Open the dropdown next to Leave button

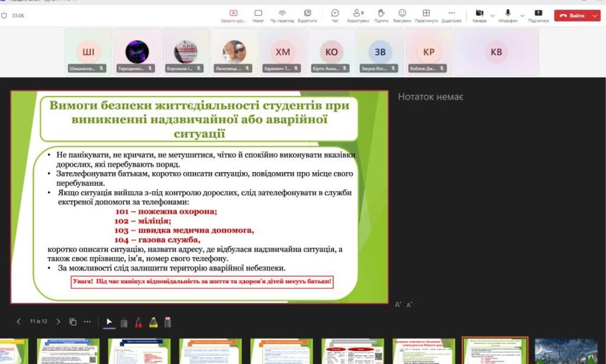tap(595, 16)
